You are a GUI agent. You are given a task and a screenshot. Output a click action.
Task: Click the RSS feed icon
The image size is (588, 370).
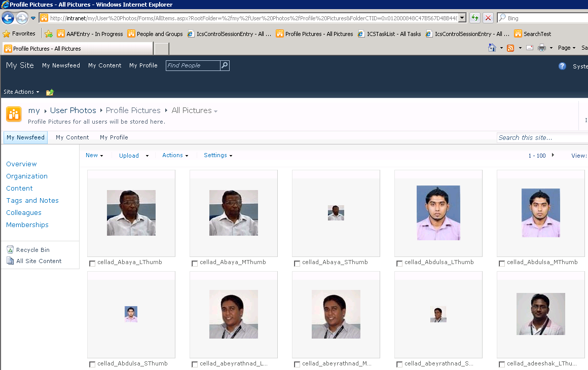pos(510,47)
